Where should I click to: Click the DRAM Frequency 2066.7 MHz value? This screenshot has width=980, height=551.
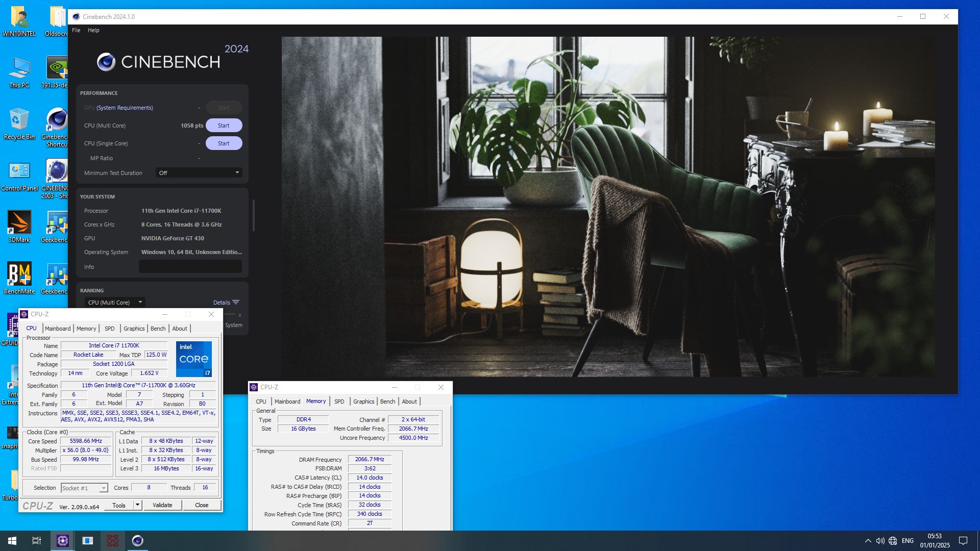point(370,459)
